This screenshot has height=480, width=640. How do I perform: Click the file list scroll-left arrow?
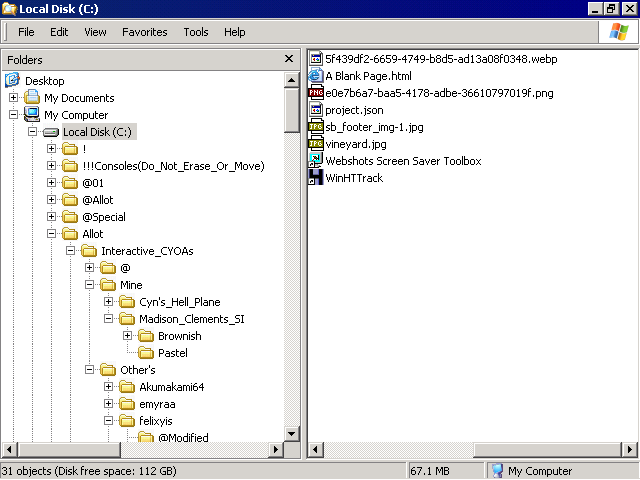click(315, 450)
